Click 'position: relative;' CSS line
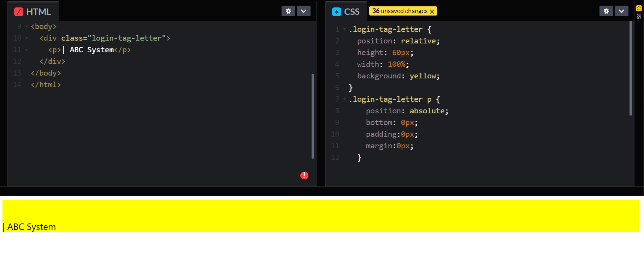 (x=398, y=41)
